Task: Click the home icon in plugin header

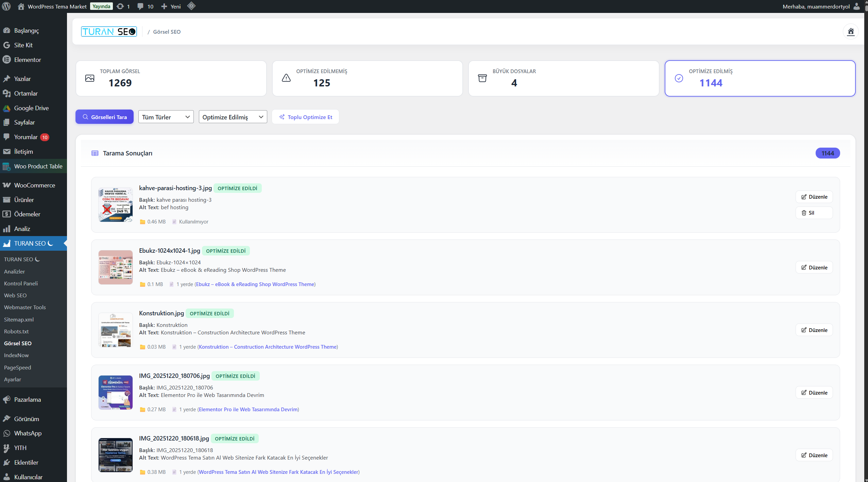Action: click(850, 32)
